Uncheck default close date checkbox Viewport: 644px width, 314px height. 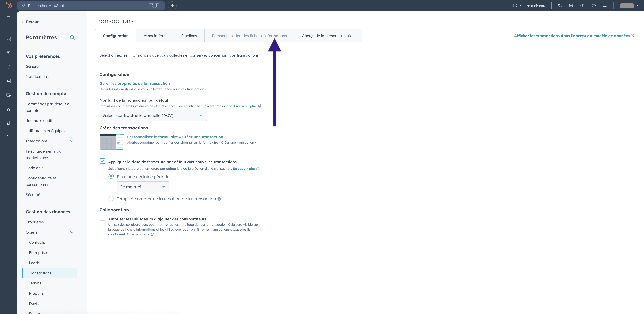click(x=102, y=161)
